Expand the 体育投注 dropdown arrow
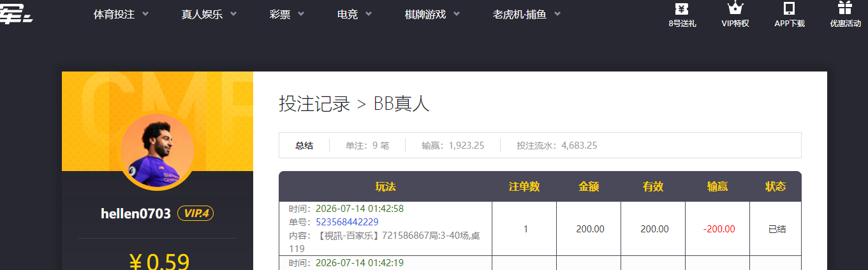 [x=145, y=14]
